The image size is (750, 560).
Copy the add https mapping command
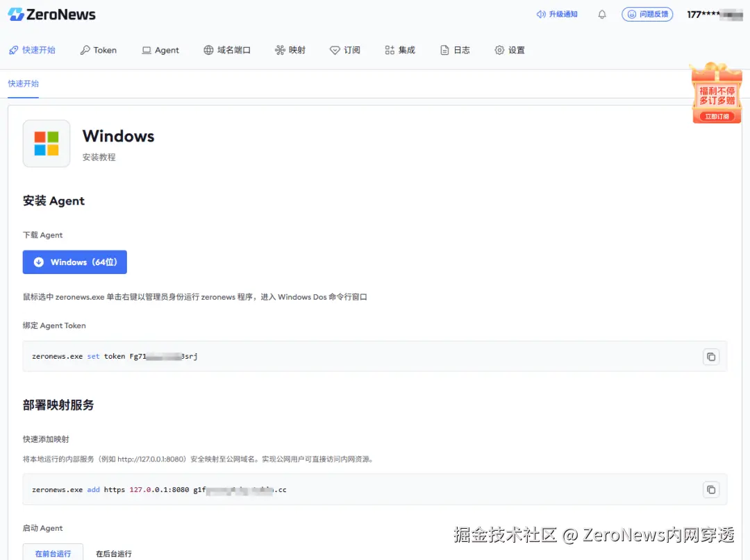711,489
